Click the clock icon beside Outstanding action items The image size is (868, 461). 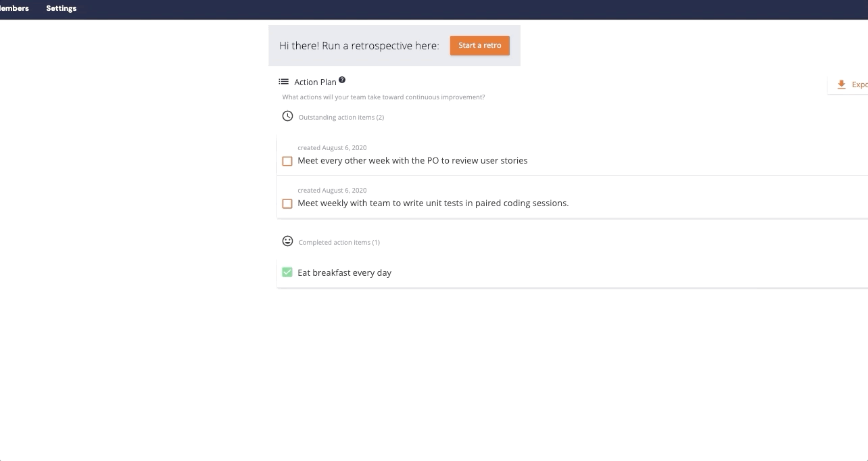tap(287, 116)
